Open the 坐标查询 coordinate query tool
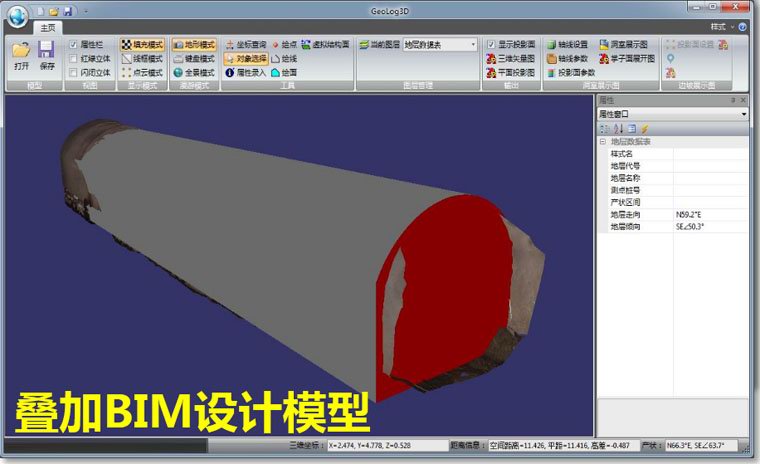The width and height of the screenshot is (760, 464). (x=246, y=45)
